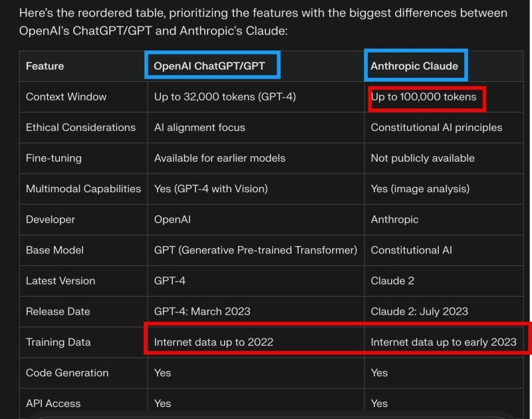532x419 pixels.
Task: Click 'Yes' under Claude for Code Generation
Action: click(379, 373)
